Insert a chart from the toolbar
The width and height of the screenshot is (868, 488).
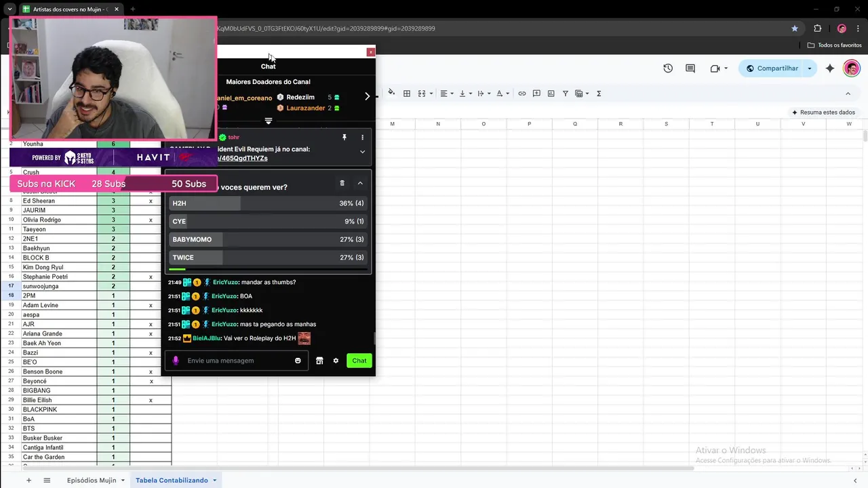pyautogui.click(x=551, y=94)
